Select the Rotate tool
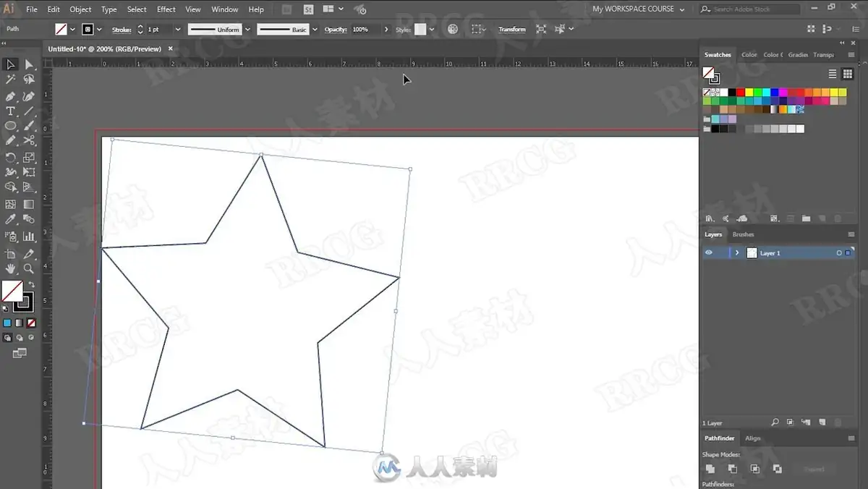Screen dimensions: 868x489 (11, 158)
